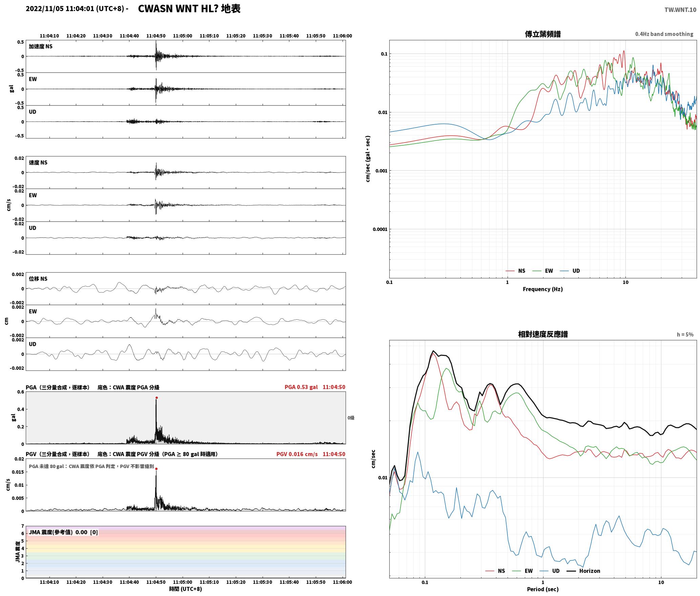
Task: Click the 傅立葉頻譜 chart title
Action: [x=543, y=34]
